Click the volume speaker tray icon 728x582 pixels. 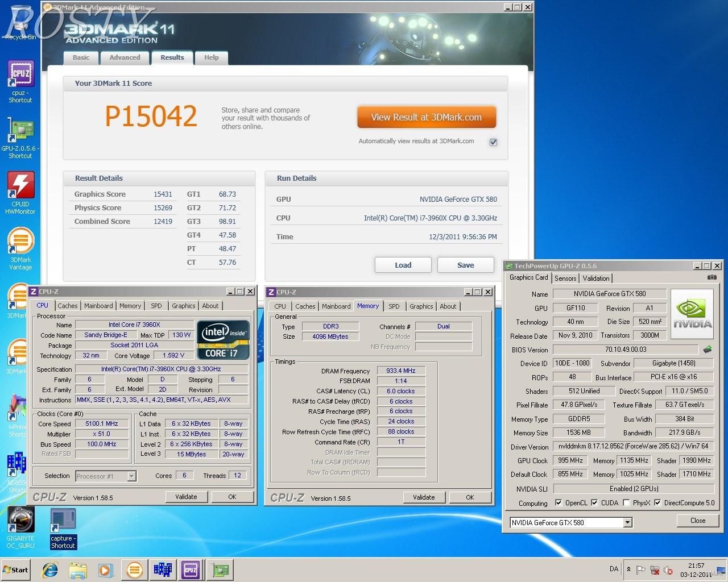(x=668, y=569)
